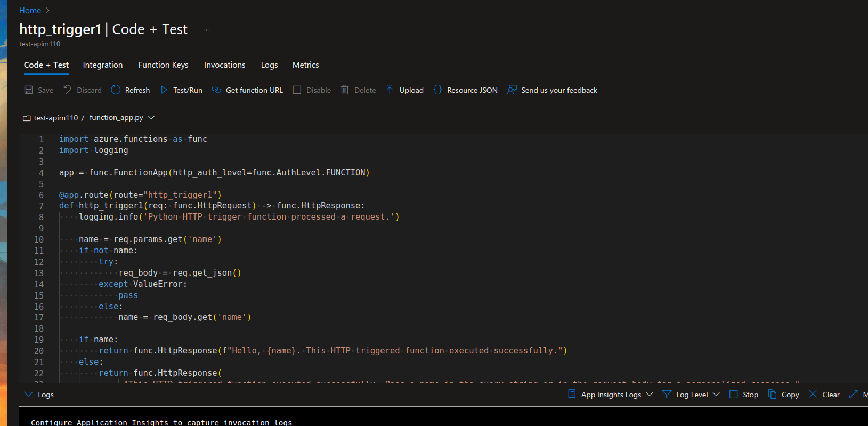Click the Save disk icon
Image resolution: width=868 pixels, height=426 pixels.
[29, 90]
